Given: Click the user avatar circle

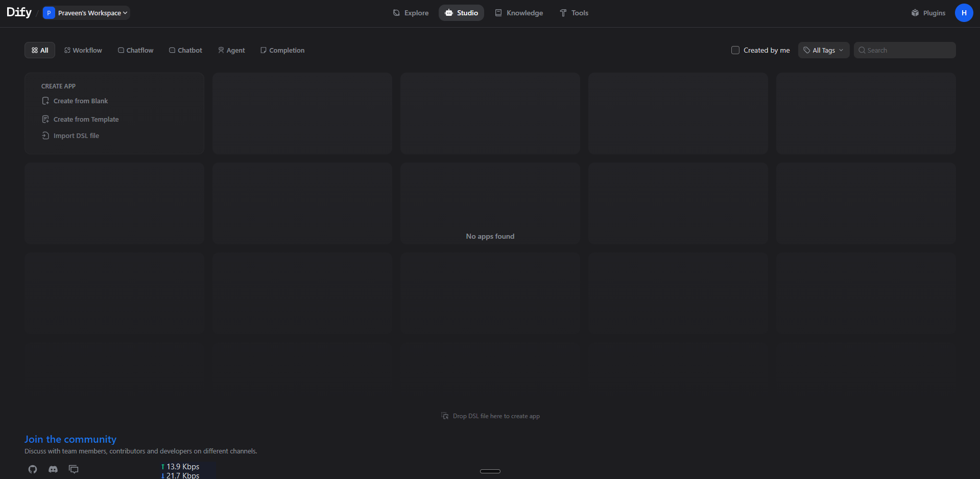Looking at the screenshot, I should click(x=964, y=13).
